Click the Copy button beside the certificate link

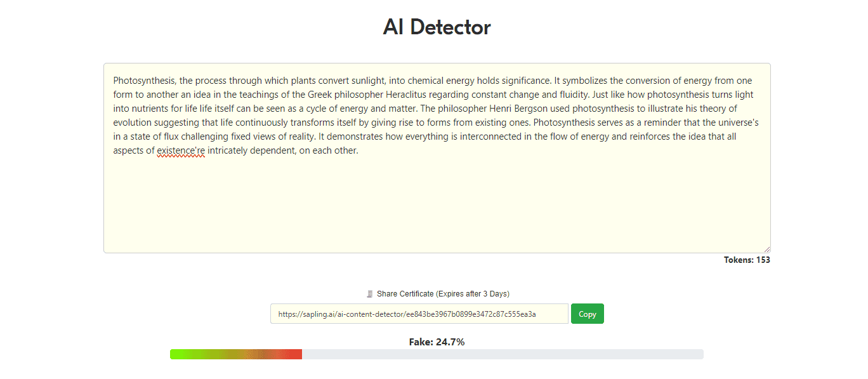tap(587, 314)
